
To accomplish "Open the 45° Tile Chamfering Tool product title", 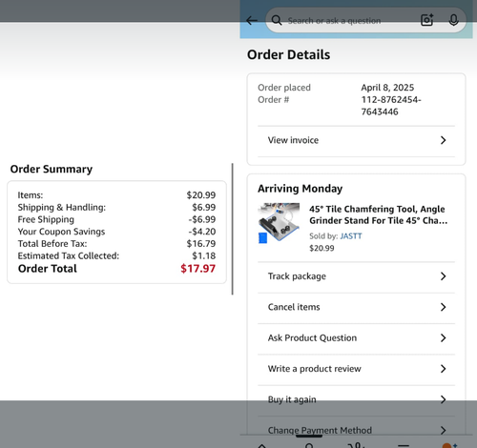I will [379, 214].
